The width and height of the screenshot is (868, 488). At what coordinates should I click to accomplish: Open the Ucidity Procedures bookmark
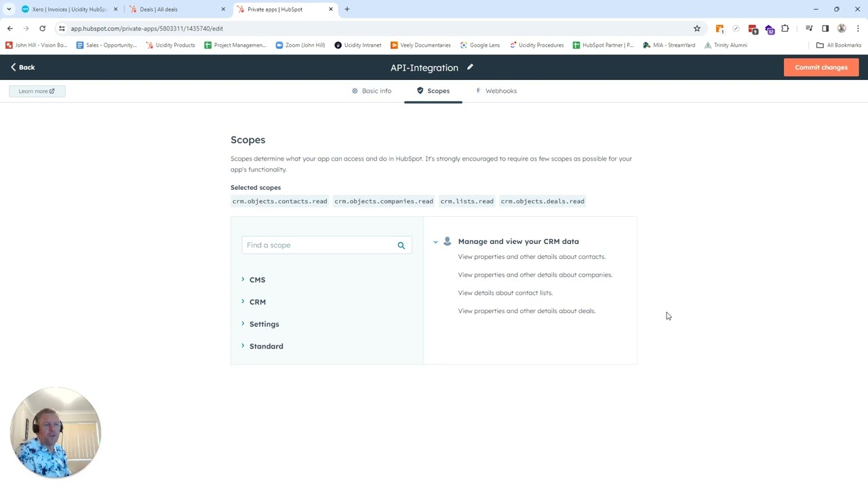pyautogui.click(x=536, y=45)
